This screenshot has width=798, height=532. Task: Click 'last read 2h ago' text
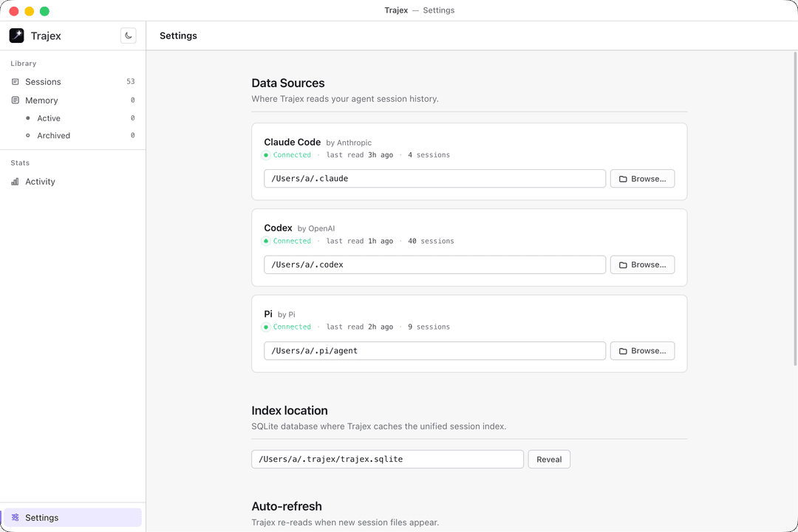coord(360,327)
